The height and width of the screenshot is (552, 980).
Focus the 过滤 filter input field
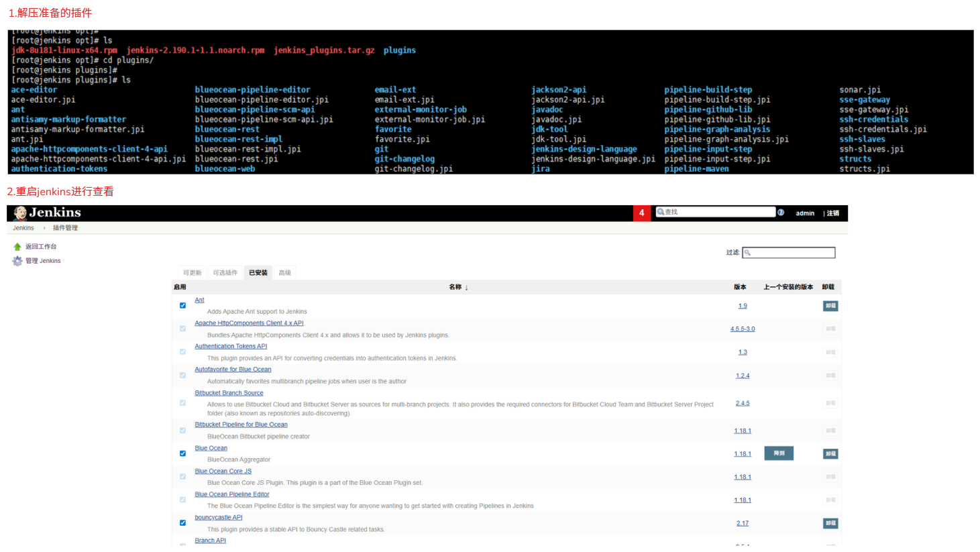(x=789, y=253)
